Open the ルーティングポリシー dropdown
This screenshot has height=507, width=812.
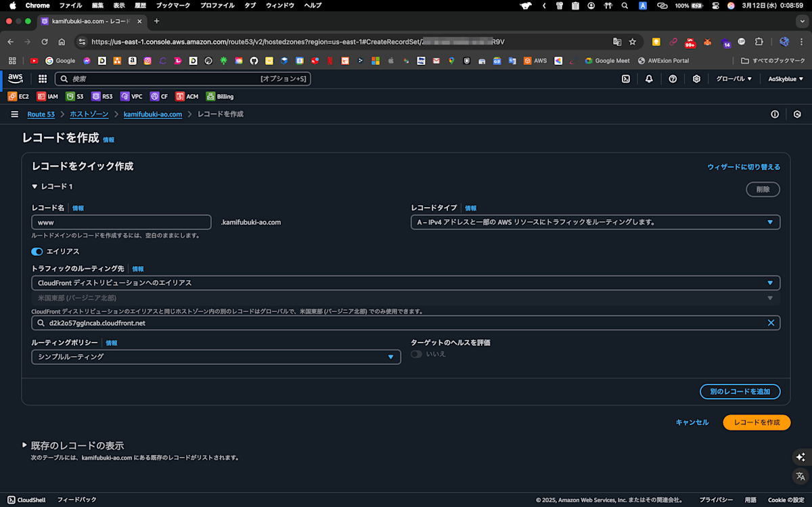[x=216, y=357]
